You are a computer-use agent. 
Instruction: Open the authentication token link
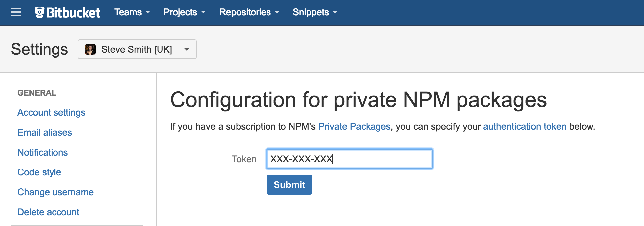[x=524, y=127]
